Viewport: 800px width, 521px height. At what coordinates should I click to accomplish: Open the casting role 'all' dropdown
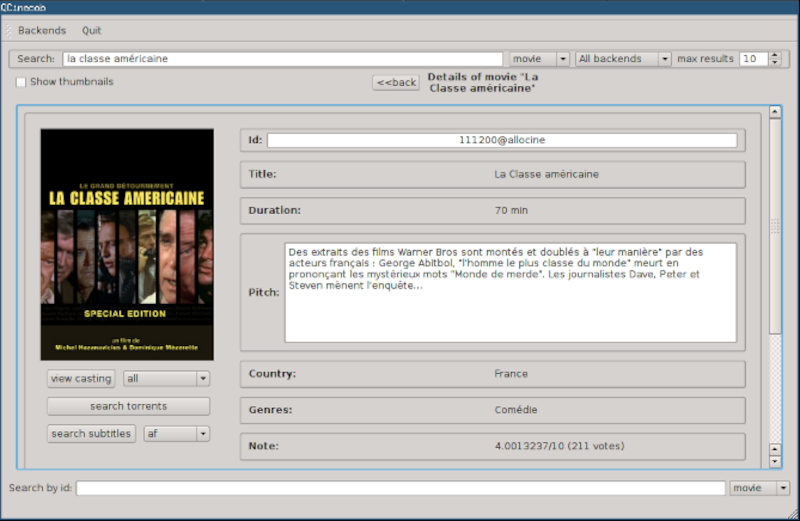(x=166, y=379)
